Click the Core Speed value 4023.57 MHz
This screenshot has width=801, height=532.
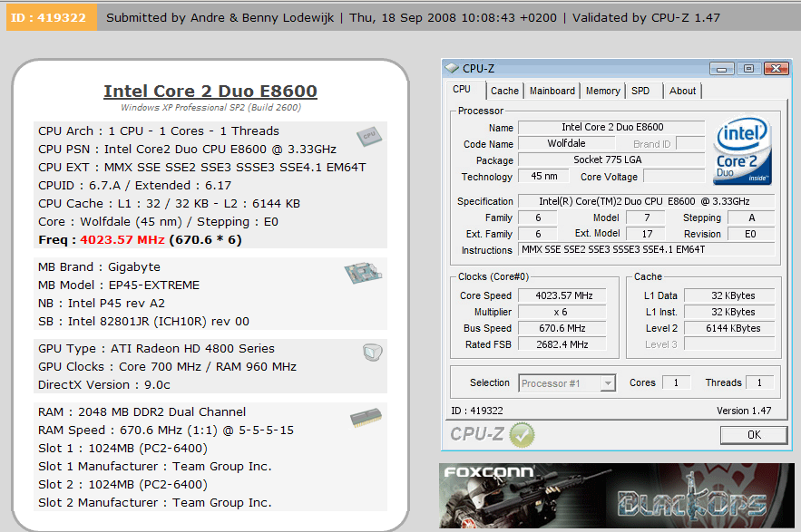click(564, 295)
